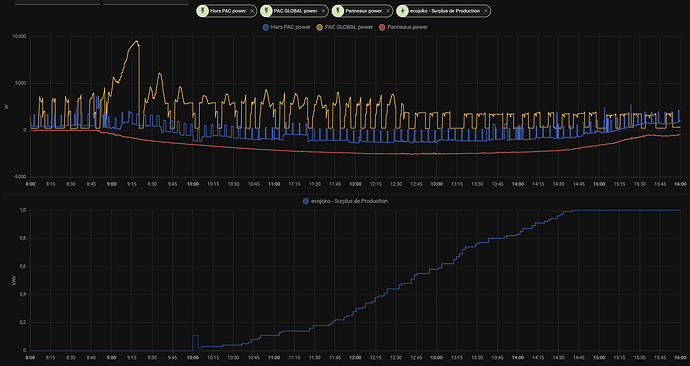
Task: Open the first picker field at top left
Action: pyautogui.click(x=58, y=2)
